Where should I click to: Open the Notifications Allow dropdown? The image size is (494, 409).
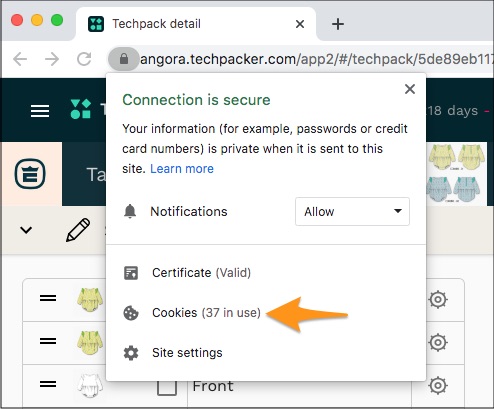(x=352, y=212)
